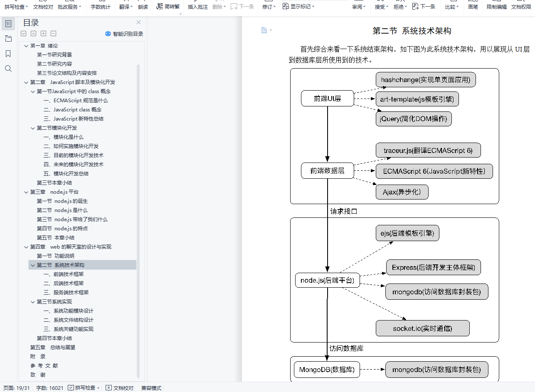Open the bookmark panel icon in sidebar
Image resolution: width=535 pixels, height=392 pixels.
coord(8,54)
